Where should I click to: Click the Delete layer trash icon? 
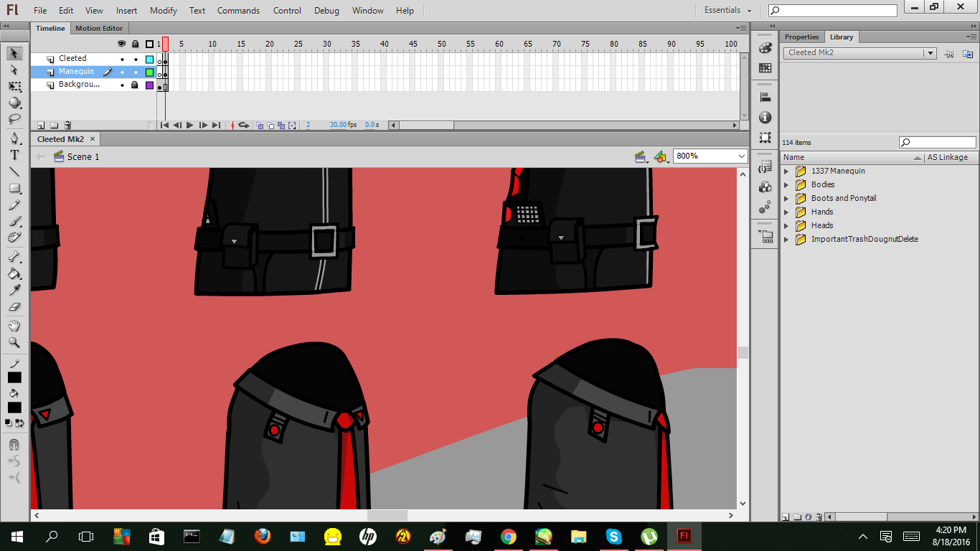point(67,125)
